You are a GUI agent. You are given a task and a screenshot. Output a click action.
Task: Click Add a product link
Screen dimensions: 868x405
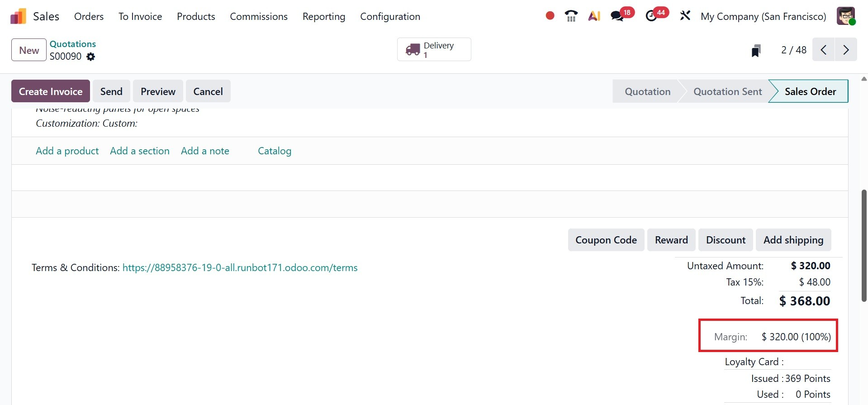click(67, 151)
